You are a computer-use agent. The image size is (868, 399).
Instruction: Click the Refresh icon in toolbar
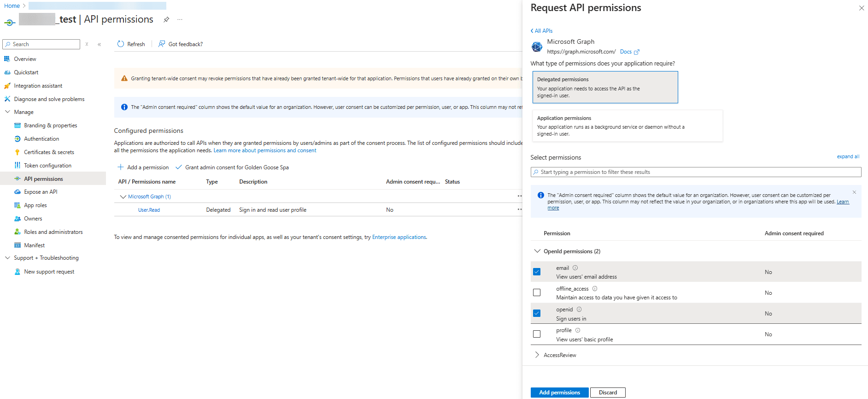[x=121, y=44]
